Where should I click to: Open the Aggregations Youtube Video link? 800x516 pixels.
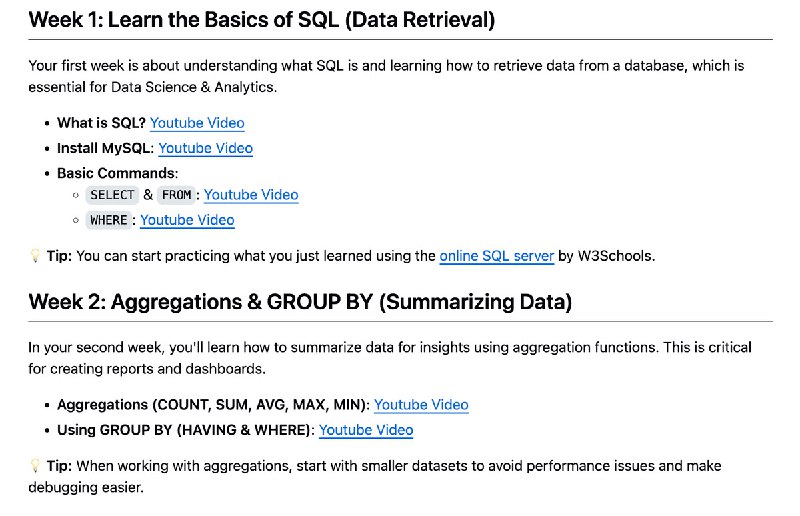click(x=421, y=405)
